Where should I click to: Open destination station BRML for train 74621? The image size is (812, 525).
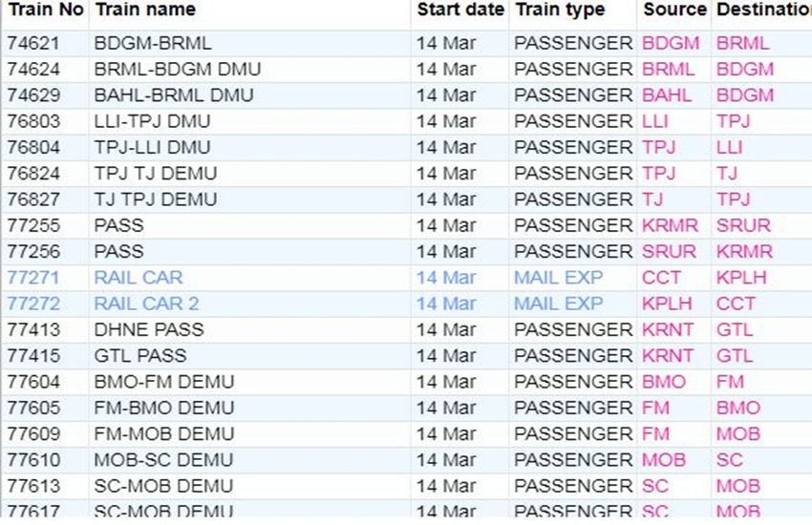(742, 44)
